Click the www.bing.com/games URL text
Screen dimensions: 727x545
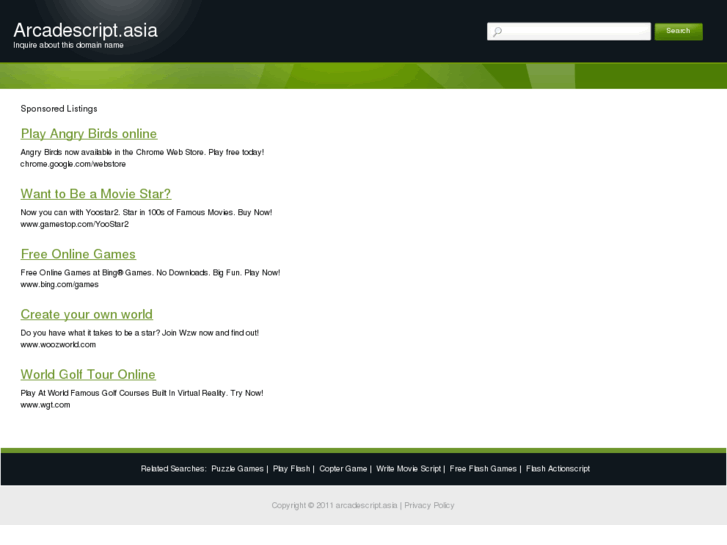(59, 284)
